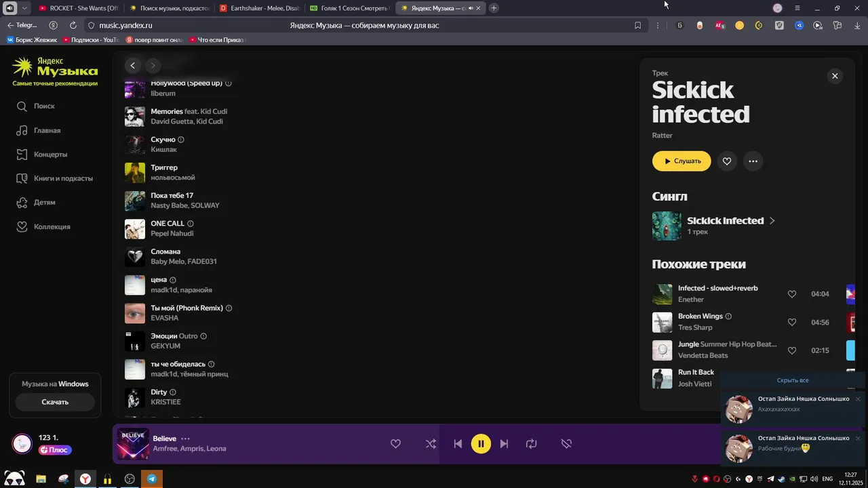Skip to the previous track
Screen dimensions: 868x488
(458, 444)
